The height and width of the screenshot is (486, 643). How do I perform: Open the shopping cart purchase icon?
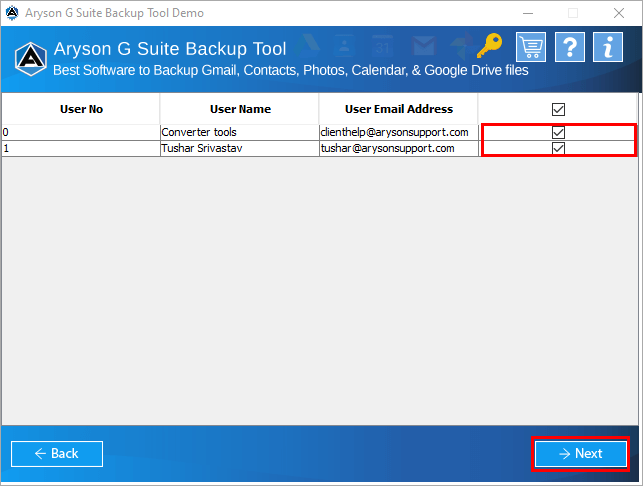[x=531, y=47]
